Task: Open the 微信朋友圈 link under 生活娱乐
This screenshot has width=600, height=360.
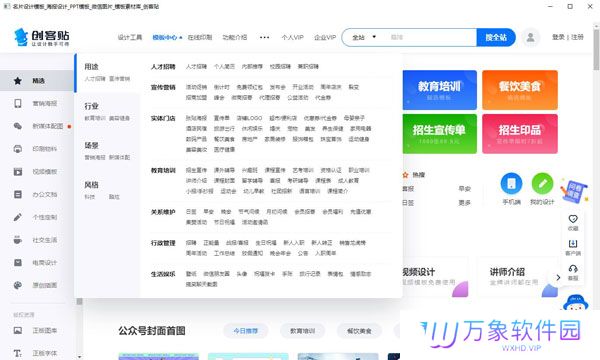Action: (x=216, y=274)
